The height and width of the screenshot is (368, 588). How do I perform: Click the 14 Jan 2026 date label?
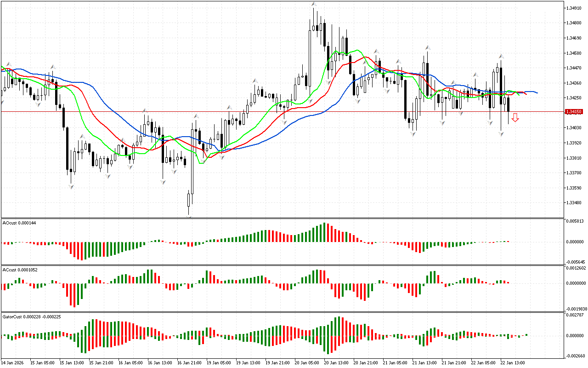tap(13, 363)
